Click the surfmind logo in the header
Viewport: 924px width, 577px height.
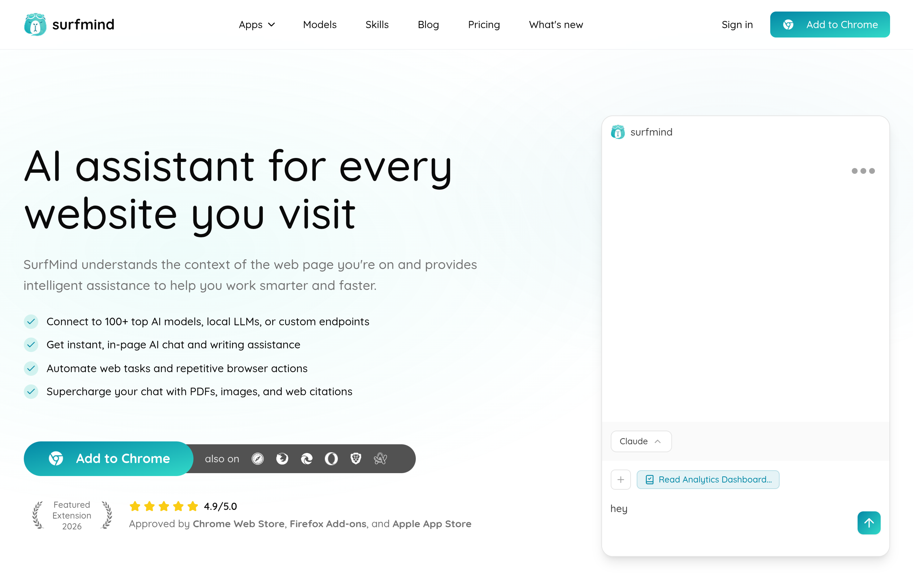tap(69, 25)
